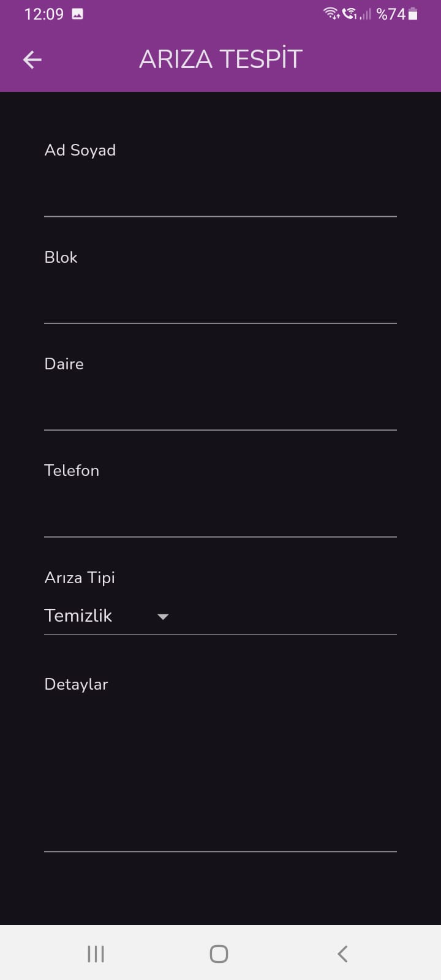Tap the Detaylar text area

point(221,772)
